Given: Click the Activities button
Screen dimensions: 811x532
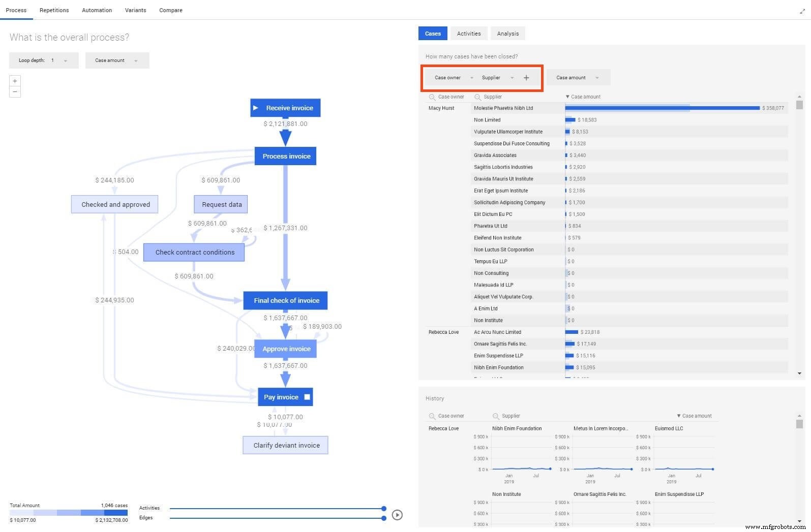Looking at the screenshot, I should (468, 34).
